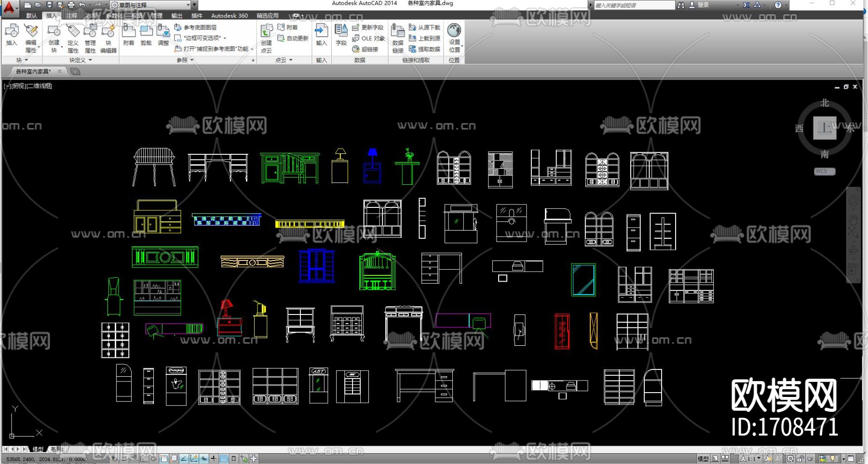
Task: Click the 插入 (Insert block) icon
Action: 12,35
